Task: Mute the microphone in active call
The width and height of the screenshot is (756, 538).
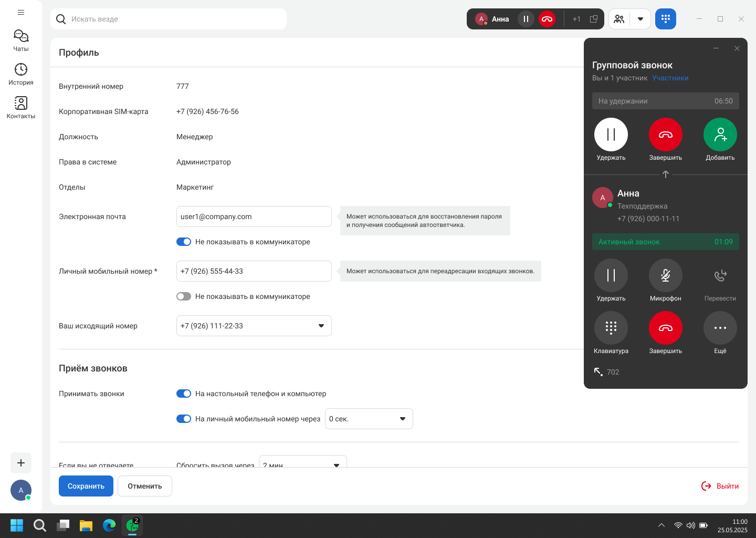Action: pos(665,275)
